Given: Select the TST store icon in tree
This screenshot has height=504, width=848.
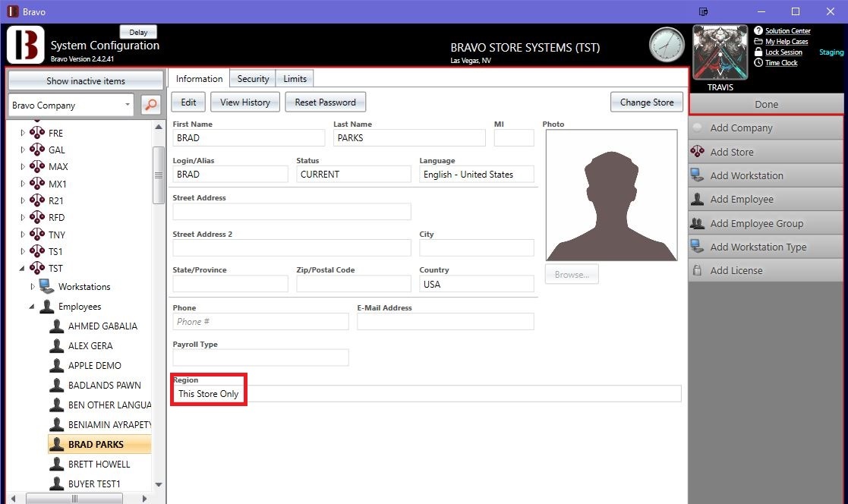Looking at the screenshot, I should 37,268.
